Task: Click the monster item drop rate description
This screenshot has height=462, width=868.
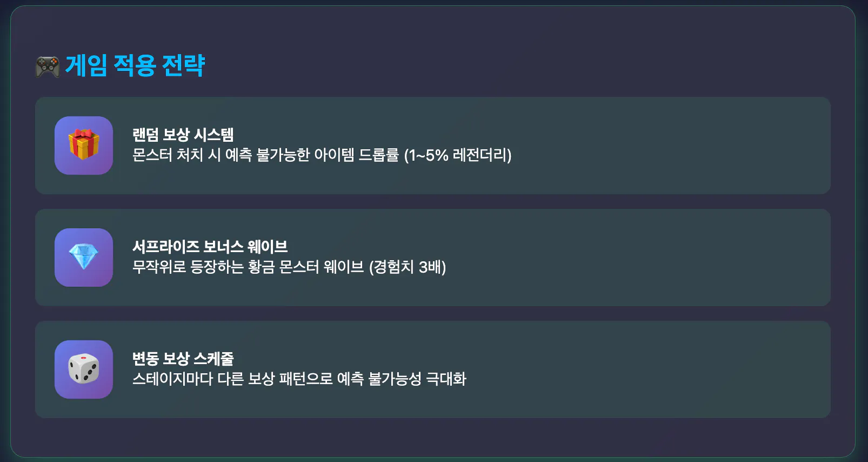Action: pyautogui.click(x=322, y=155)
